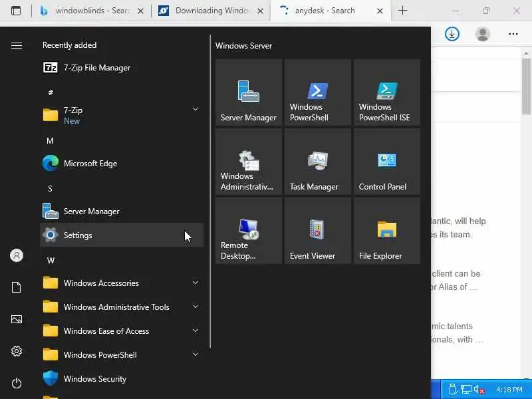Open Edge downloads icon in toolbar
Image resolution: width=532 pixels, height=399 pixels.
point(452,34)
